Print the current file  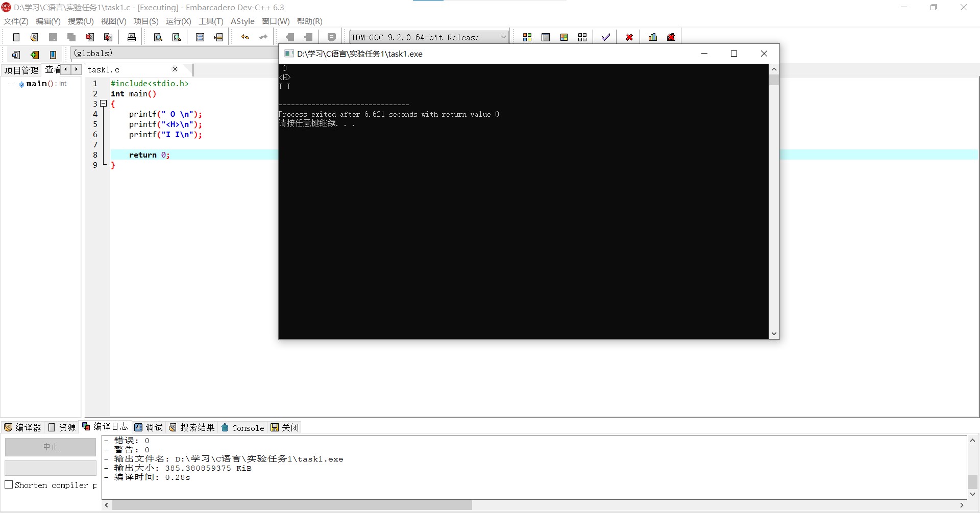[132, 37]
